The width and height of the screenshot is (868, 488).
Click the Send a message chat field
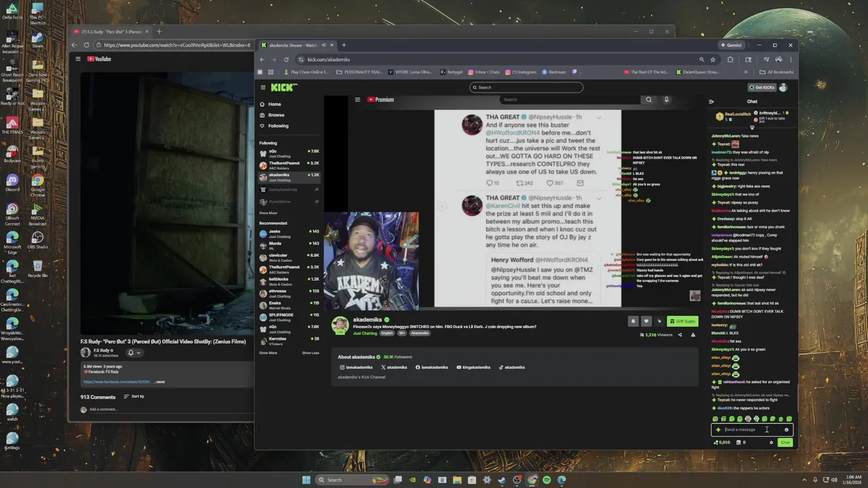(x=751, y=430)
